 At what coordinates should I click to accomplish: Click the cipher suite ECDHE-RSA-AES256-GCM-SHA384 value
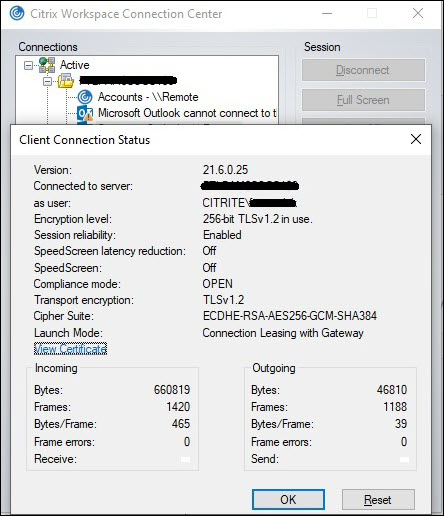point(290,316)
